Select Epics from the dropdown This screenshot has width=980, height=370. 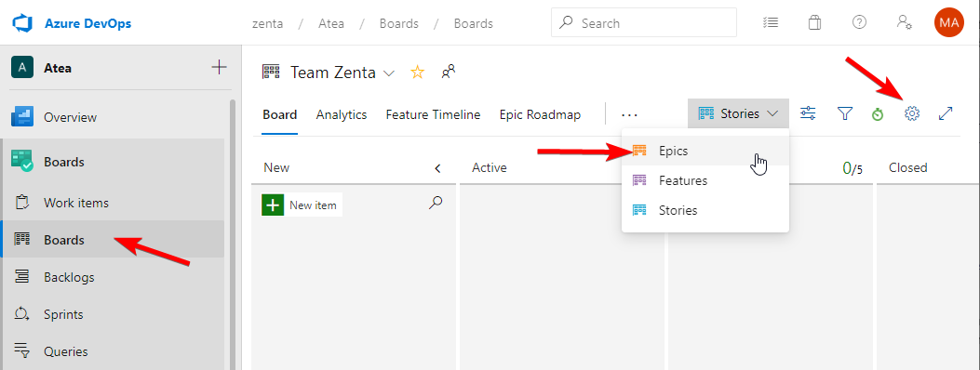pos(705,151)
